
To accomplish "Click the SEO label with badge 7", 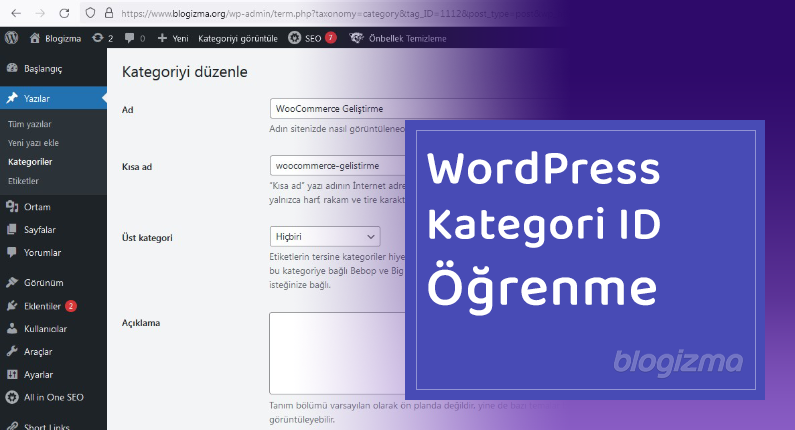I will click(313, 39).
